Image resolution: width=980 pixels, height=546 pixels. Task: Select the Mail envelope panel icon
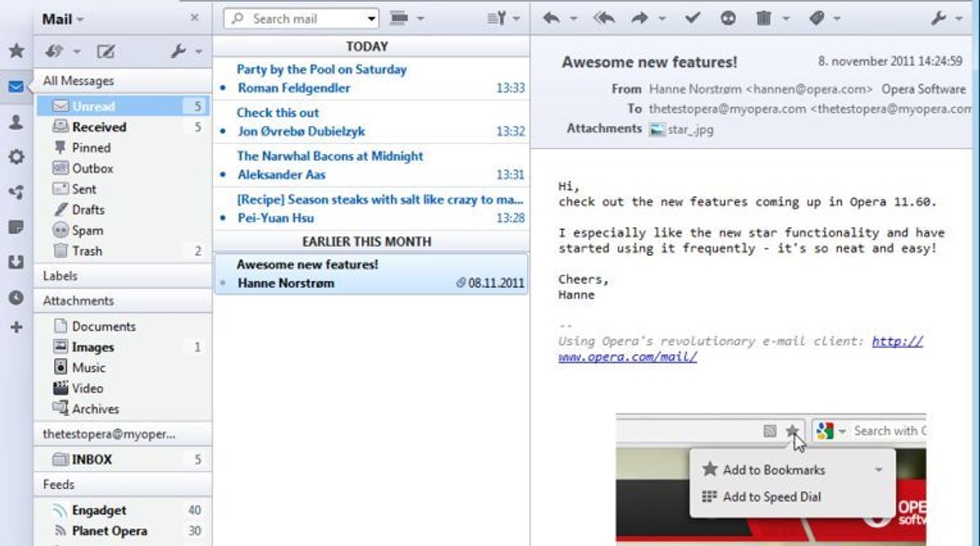coord(16,87)
